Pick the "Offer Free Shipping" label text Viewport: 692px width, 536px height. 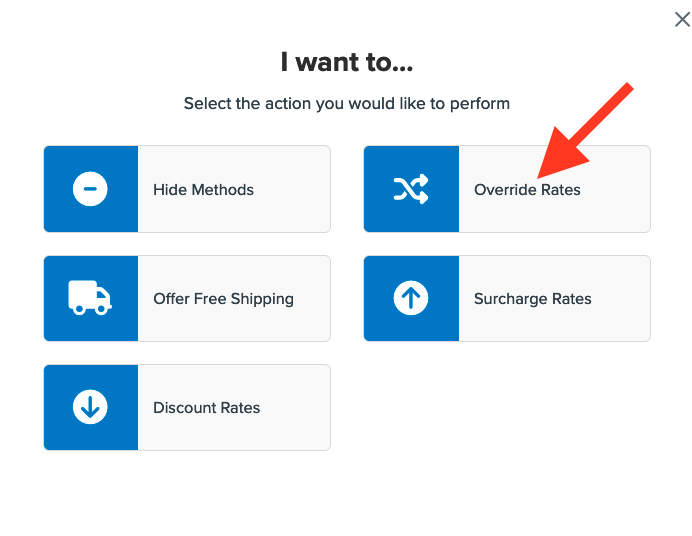tap(223, 299)
